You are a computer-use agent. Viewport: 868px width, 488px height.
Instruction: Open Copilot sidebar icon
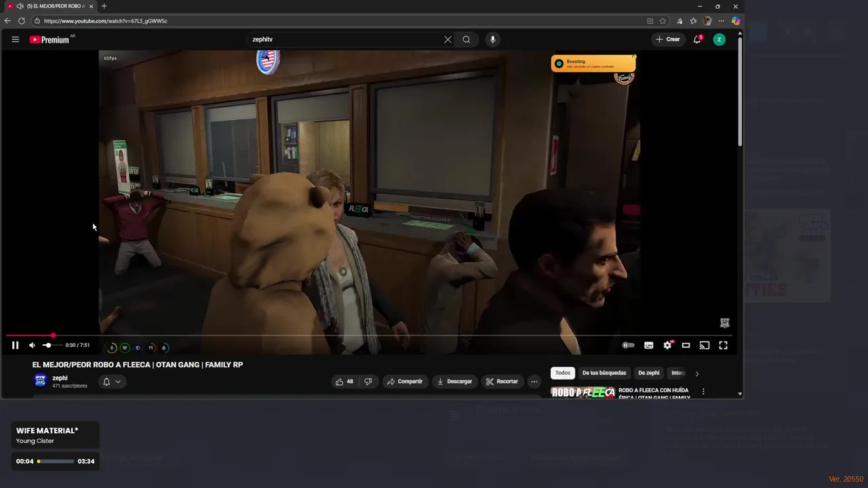[x=736, y=21]
